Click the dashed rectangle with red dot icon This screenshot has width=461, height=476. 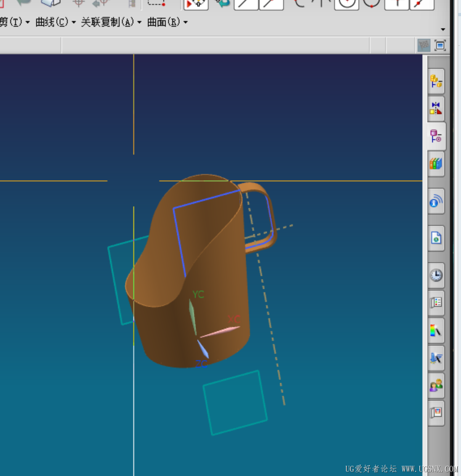tap(157, 4)
